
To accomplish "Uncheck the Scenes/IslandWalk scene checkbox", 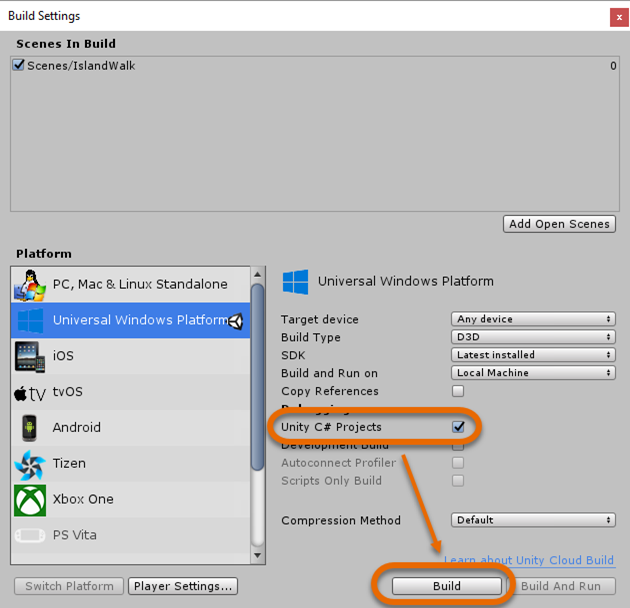I will 18,65.
